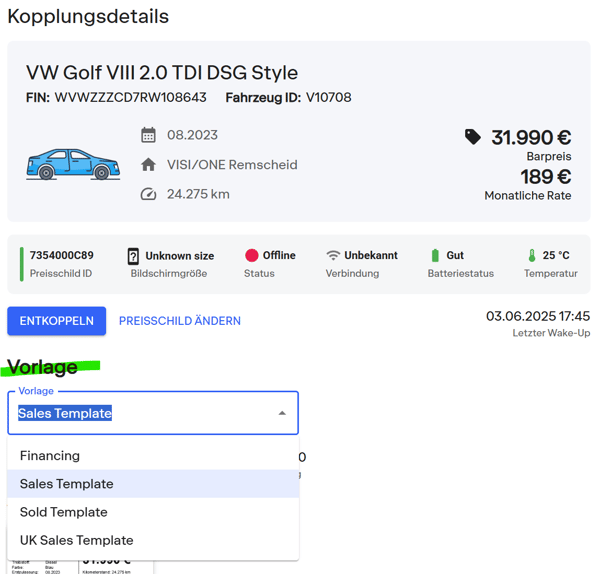The image size is (600, 574).
Task: Open the PREISSCHILD ÄNDERN link
Action: pyautogui.click(x=180, y=321)
